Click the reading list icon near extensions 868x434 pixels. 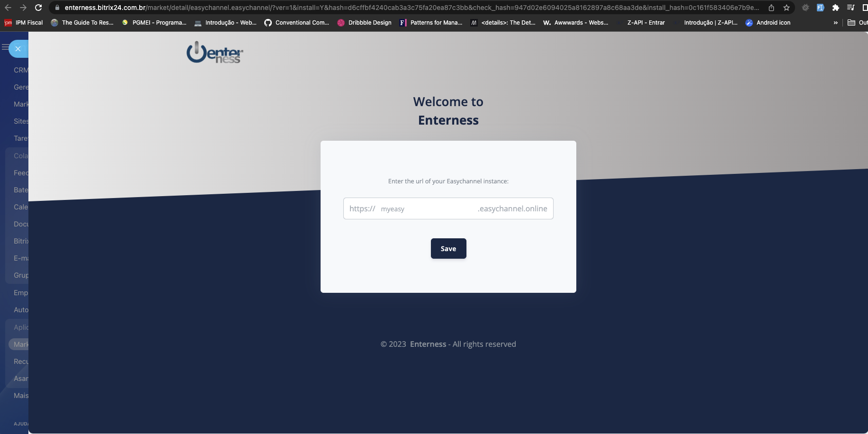[x=851, y=8]
